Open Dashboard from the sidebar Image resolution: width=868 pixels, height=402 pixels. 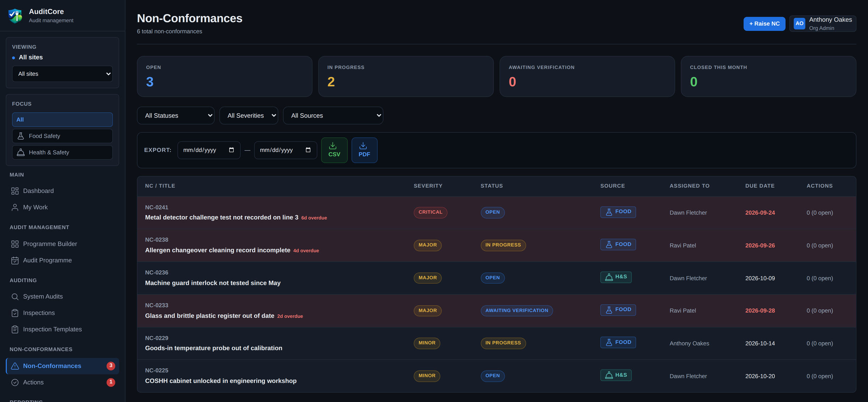[x=62, y=191]
